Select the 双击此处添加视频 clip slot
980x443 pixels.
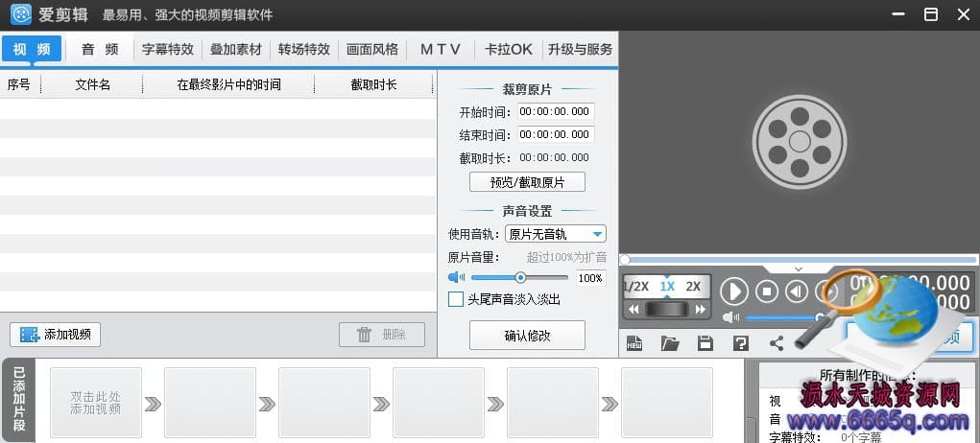96,403
